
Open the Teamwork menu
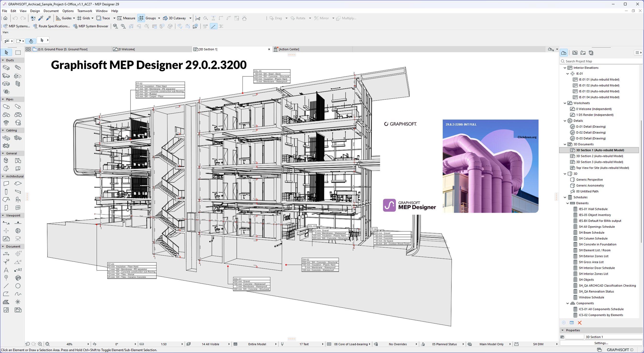(x=85, y=11)
